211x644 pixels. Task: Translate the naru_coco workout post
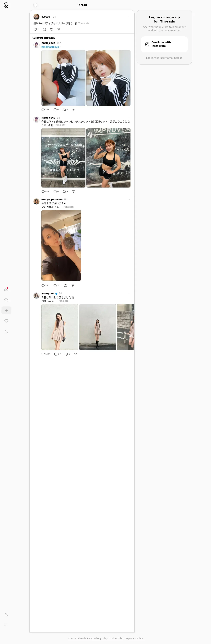60,125
